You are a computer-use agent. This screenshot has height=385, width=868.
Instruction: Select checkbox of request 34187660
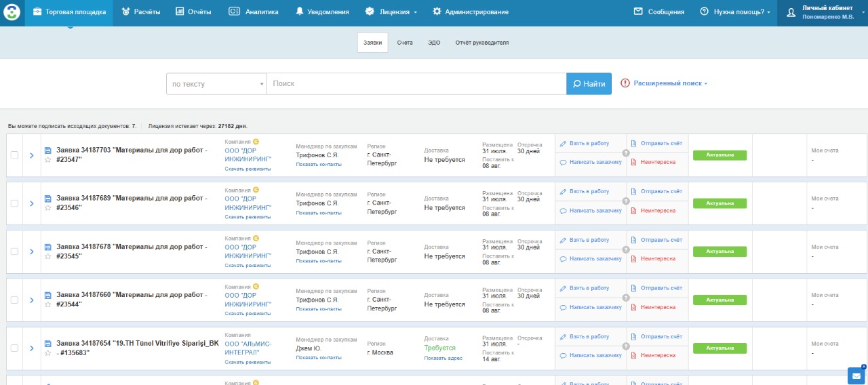[x=15, y=300]
